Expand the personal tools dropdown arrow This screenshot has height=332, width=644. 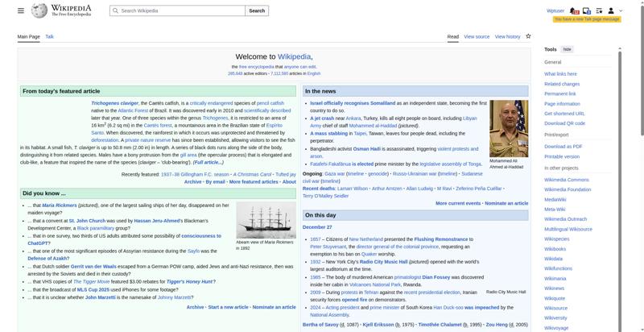click(x=621, y=10)
